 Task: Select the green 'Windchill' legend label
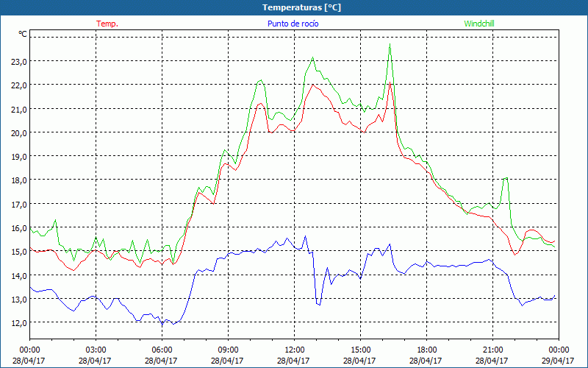[x=479, y=24]
